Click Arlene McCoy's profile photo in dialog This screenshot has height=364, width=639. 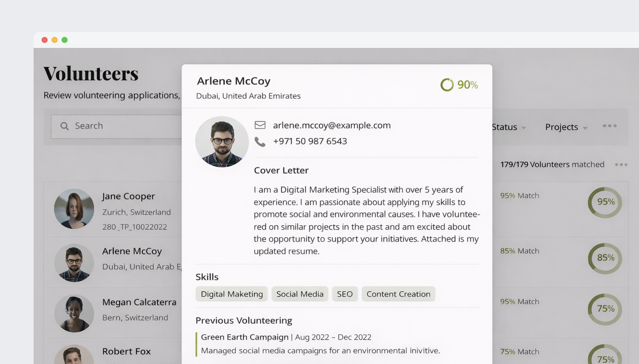(222, 142)
